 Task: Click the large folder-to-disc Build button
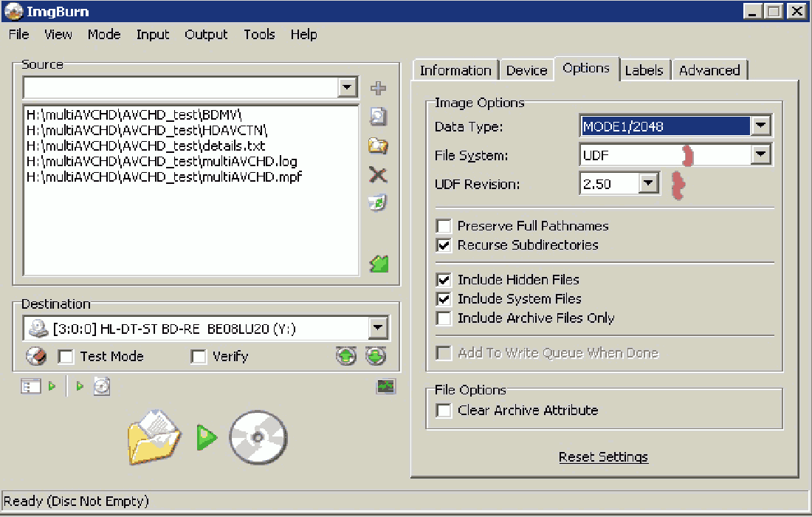(207, 437)
